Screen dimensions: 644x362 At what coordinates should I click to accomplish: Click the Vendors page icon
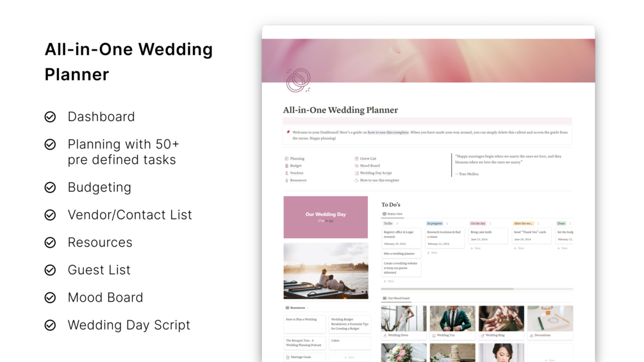point(286,173)
